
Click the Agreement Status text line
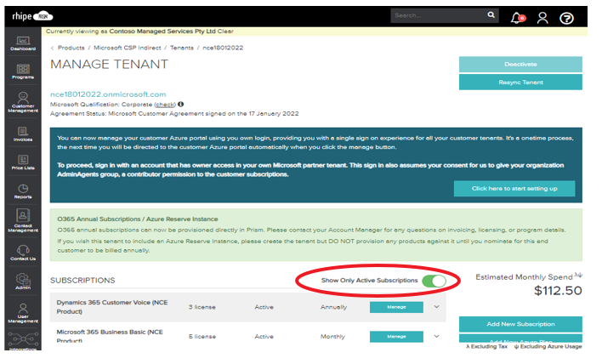(174, 114)
